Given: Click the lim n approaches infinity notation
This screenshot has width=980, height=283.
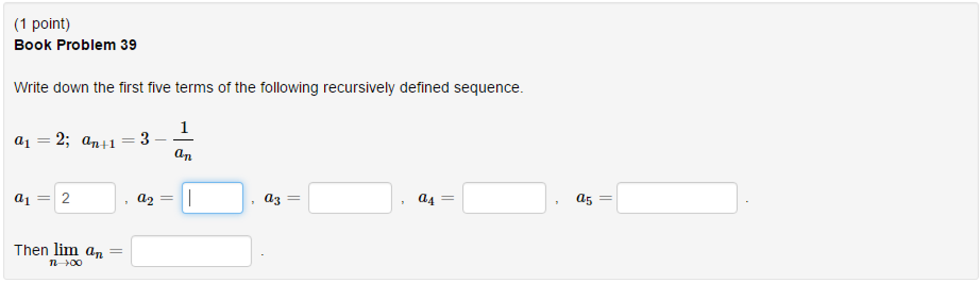Looking at the screenshot, I should (66, 253).
